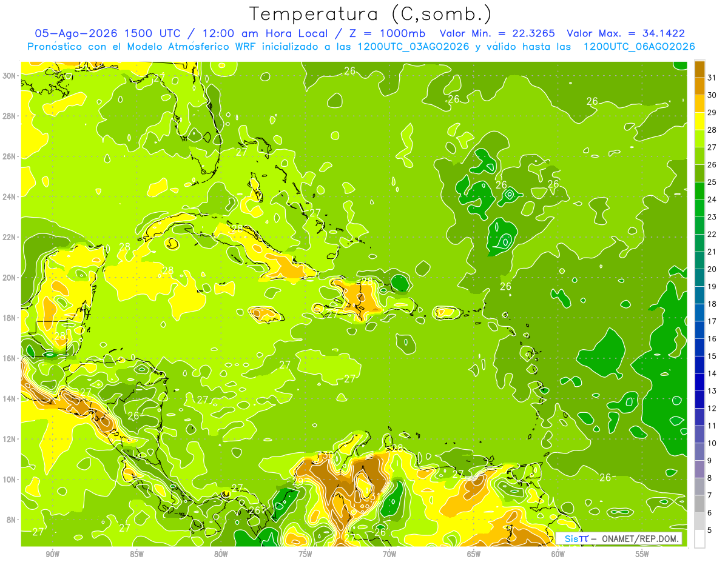Click the longitude axis label 60W
This screenshot has height=562, width=728.
coord(558,554)
